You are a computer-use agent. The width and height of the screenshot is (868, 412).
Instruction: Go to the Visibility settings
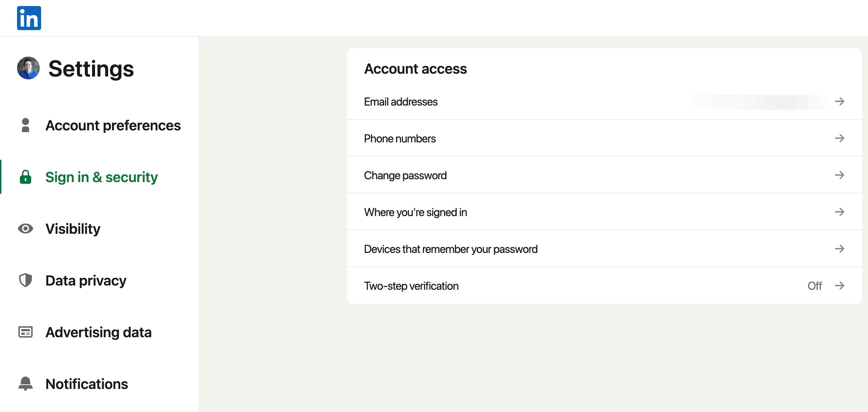(x=73, y=229)
